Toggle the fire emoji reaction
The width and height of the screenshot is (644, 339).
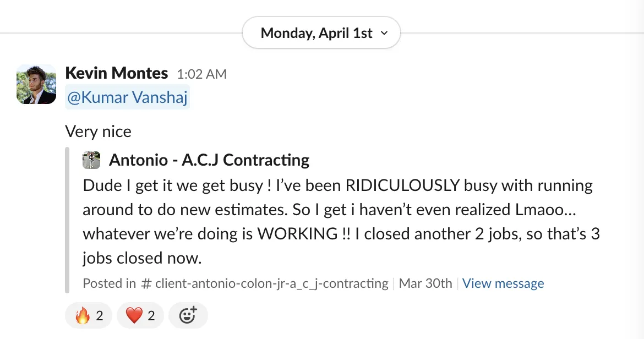click(88, 315)
